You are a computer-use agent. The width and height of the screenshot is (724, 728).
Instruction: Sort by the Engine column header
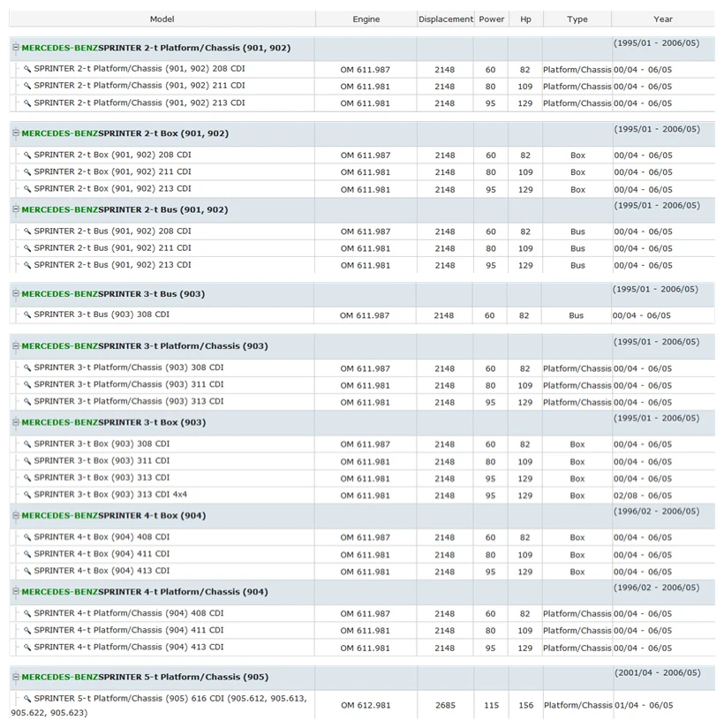[x=366, y=19]
